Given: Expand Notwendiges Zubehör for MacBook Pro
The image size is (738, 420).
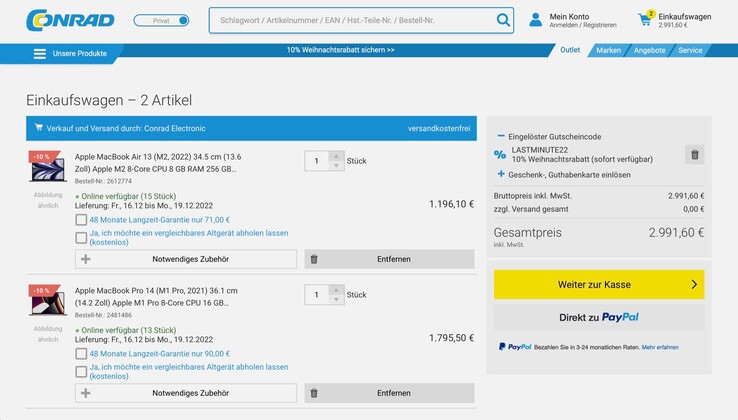Looking at the screenshot, I should (x=186, y=393).
